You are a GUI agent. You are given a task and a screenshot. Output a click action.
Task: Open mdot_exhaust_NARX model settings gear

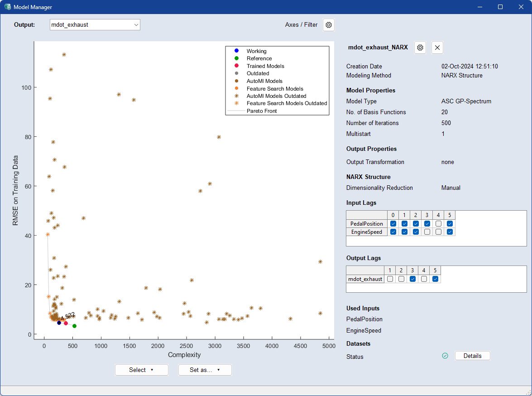(x=420, y=47)
